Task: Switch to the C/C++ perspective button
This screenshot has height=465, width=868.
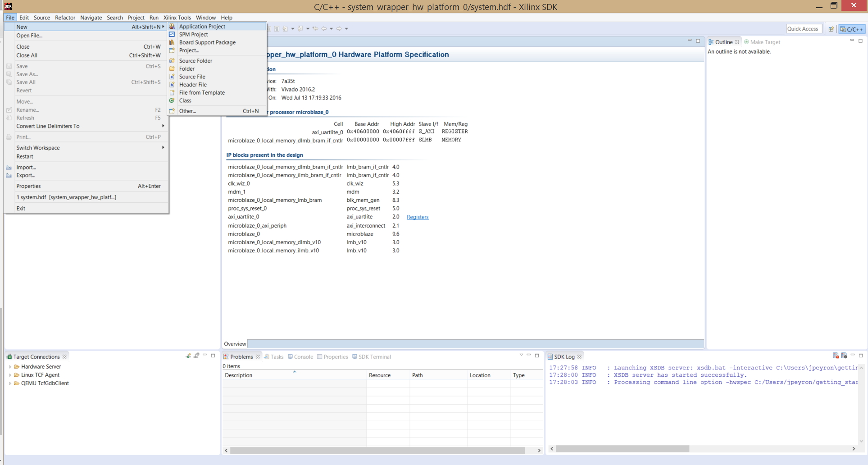Action: 852,29
